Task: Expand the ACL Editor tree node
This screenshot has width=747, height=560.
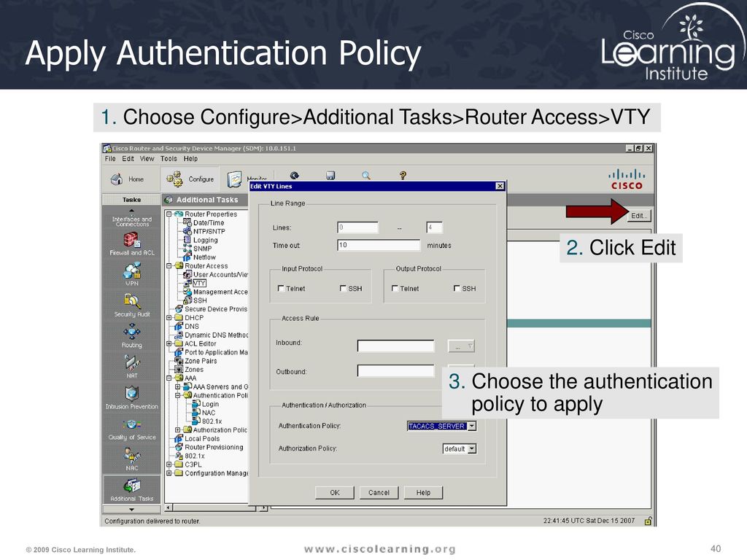Action: [x=169, y=343]
